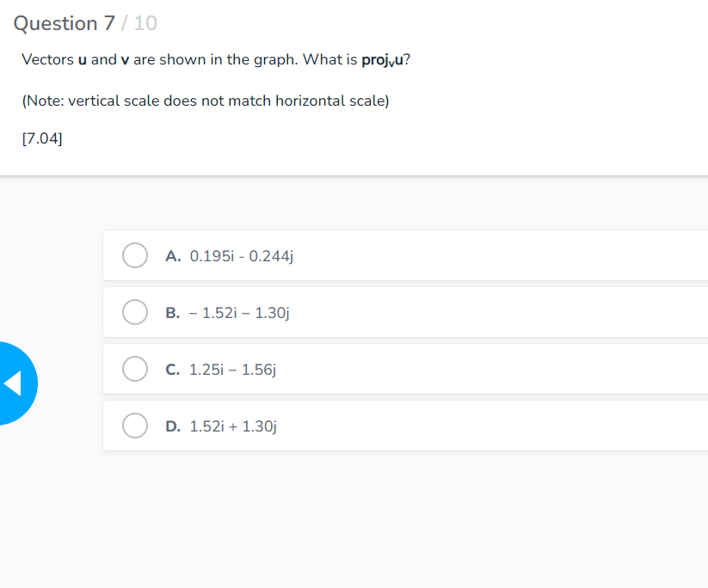The image size is (708, 588).
Task: Select radio button for answer D
Action: [x=135, y=426]
